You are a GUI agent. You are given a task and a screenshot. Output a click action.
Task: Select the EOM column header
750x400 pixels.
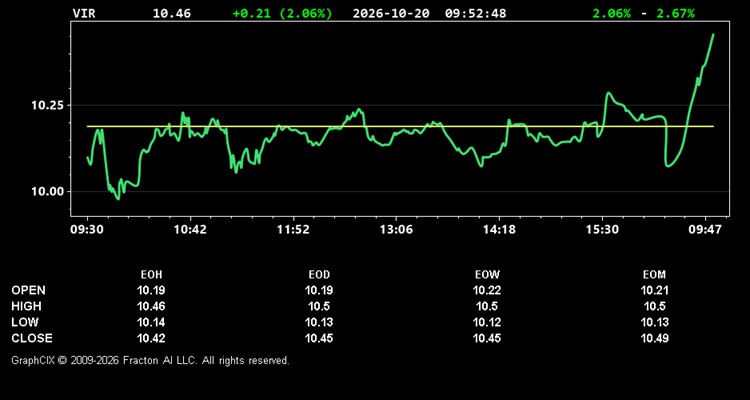(655, 275)
